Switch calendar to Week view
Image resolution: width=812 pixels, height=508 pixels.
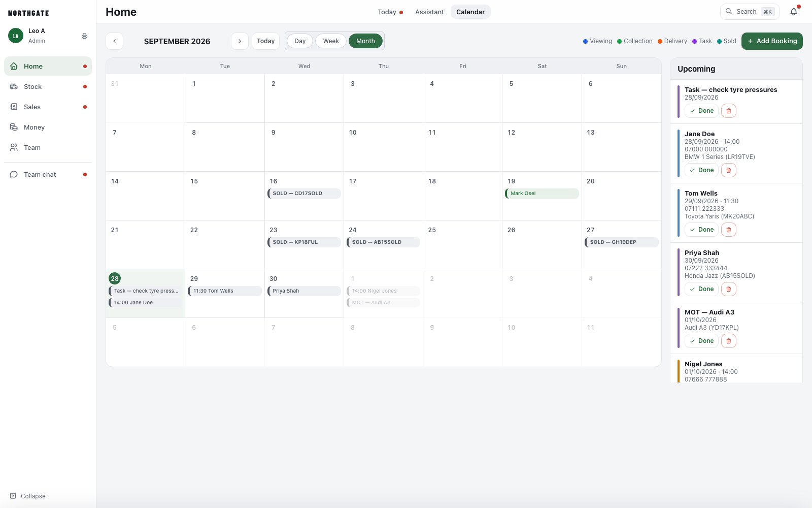331,41
